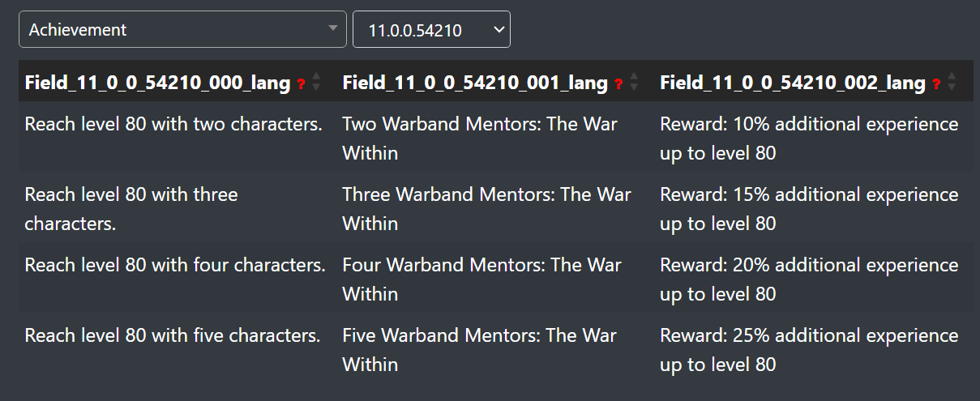Click the red question mark beside Field_11_0_0_54210_002_lang
Image resolution: width=980 pixels, height=401 pixels.
(x=936, y=83)
